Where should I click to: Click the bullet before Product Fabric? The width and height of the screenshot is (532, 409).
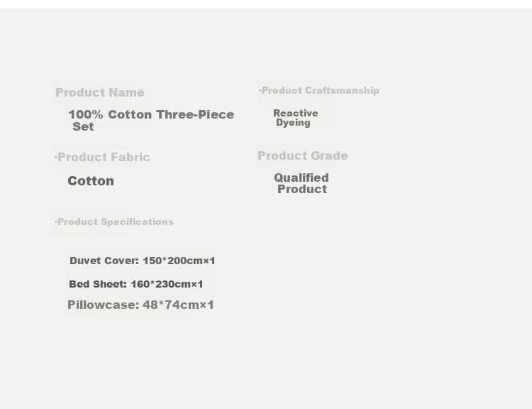(x=55, y=157)
